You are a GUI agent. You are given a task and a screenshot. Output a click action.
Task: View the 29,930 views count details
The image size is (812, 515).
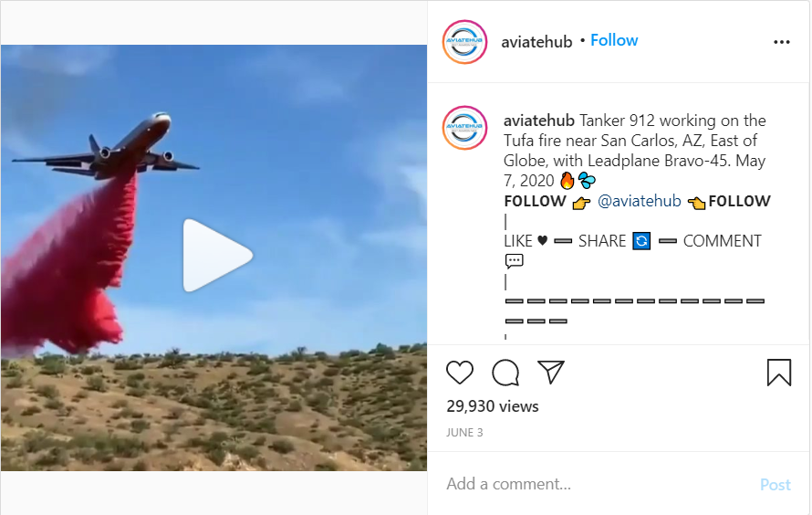(x=493, y=406)
